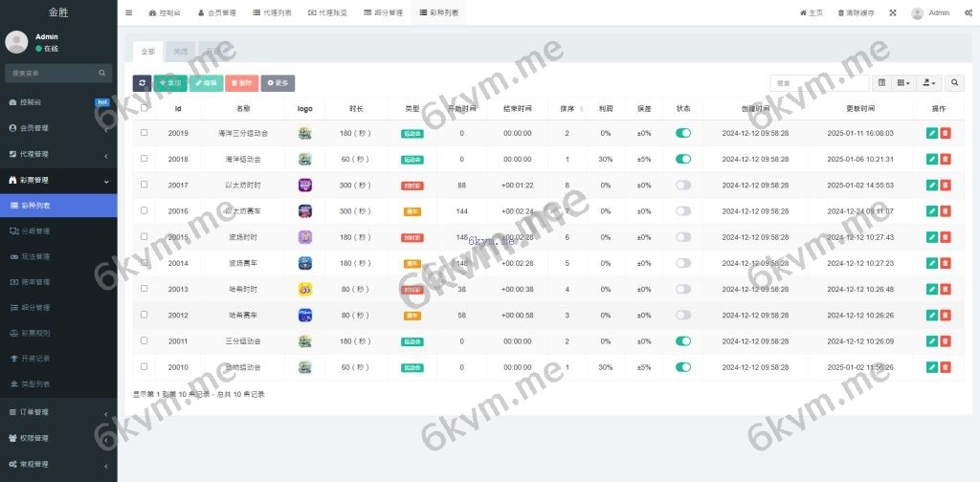Screen dimensions: 980x482
Task: Tick the checkbox for row 20014
Action: coord(145,263)
